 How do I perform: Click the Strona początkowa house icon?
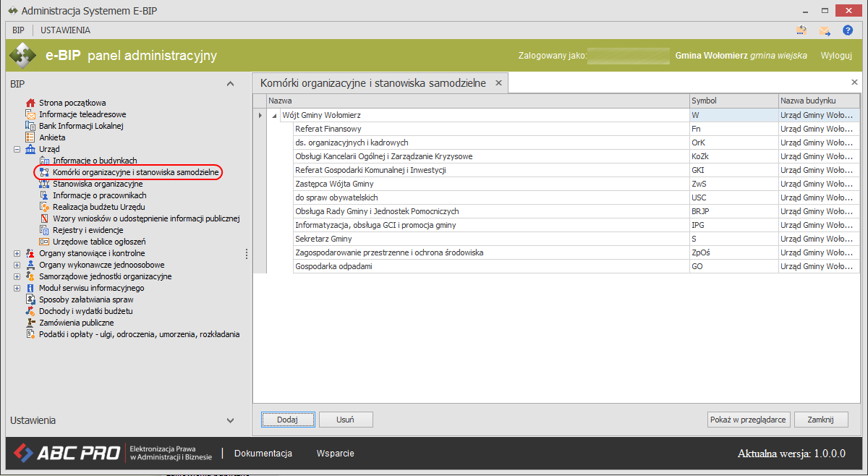click(30, 103)
